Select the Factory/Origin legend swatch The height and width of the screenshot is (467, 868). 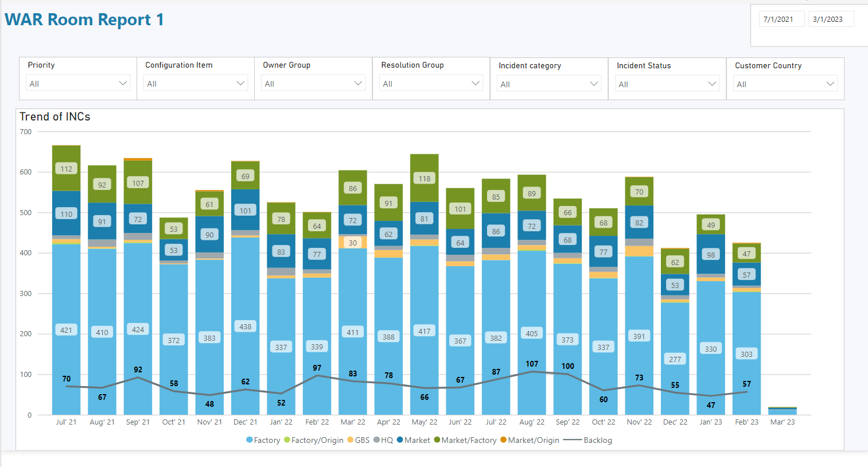(287, 440)
